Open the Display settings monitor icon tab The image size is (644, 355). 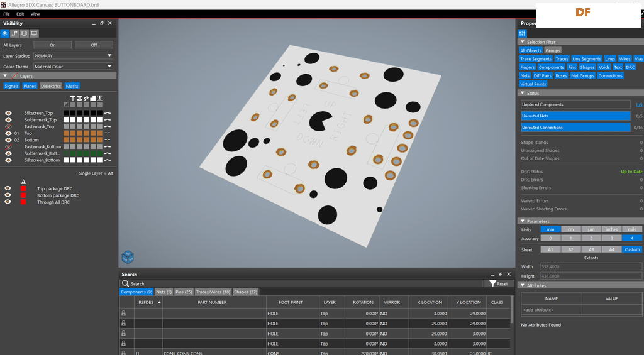(x=34, y=34)
